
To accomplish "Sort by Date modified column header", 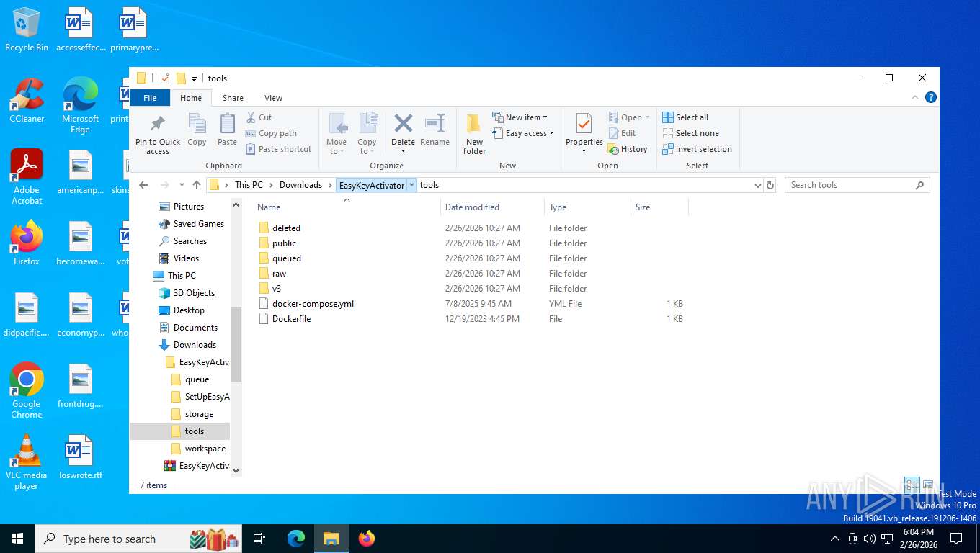I will pyautogui.click(x=492, y=207).
